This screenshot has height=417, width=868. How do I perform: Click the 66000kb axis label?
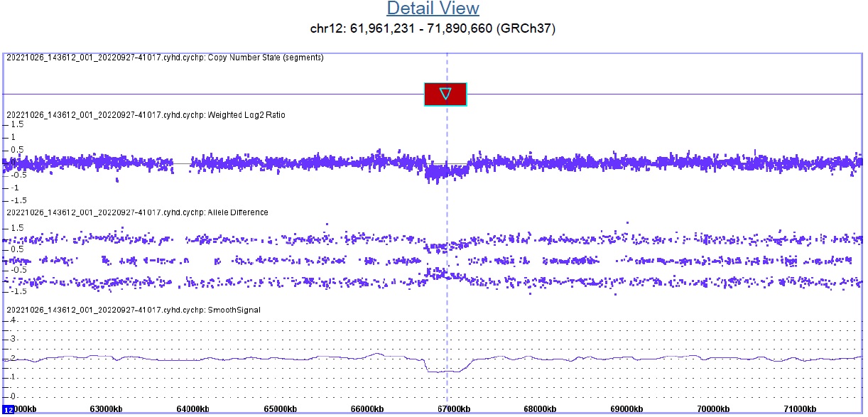[x=367, y=409]
